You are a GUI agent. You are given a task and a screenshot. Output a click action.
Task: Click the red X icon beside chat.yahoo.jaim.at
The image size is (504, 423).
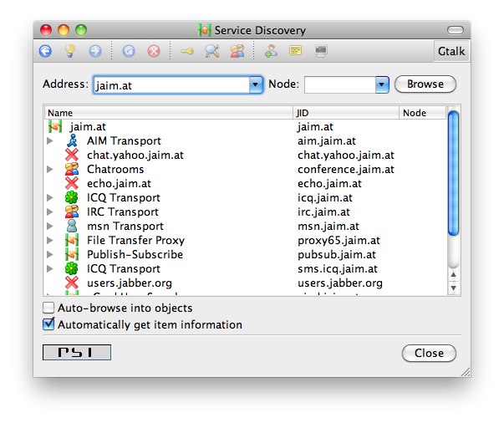pyautogui.click(x=72, y=155)
